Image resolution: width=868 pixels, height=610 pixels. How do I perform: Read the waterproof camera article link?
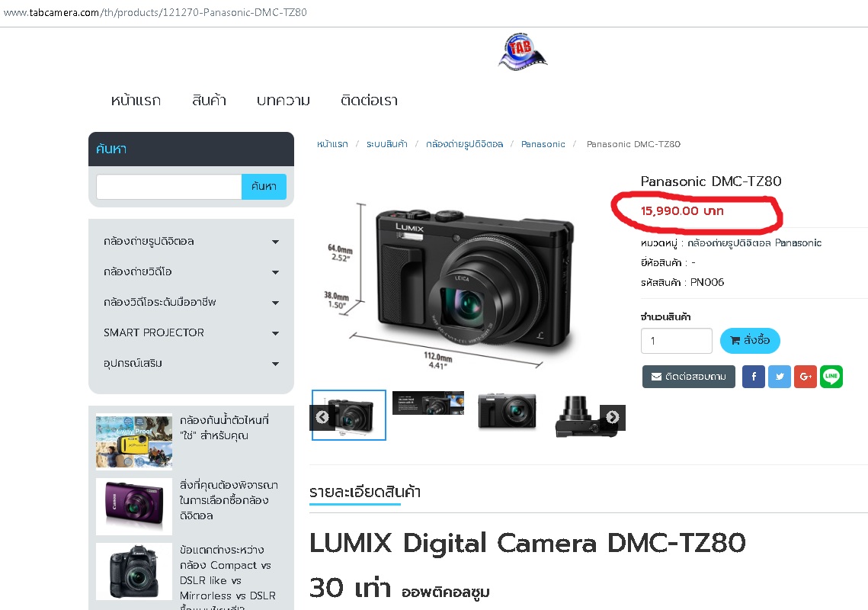pos(226,429)
